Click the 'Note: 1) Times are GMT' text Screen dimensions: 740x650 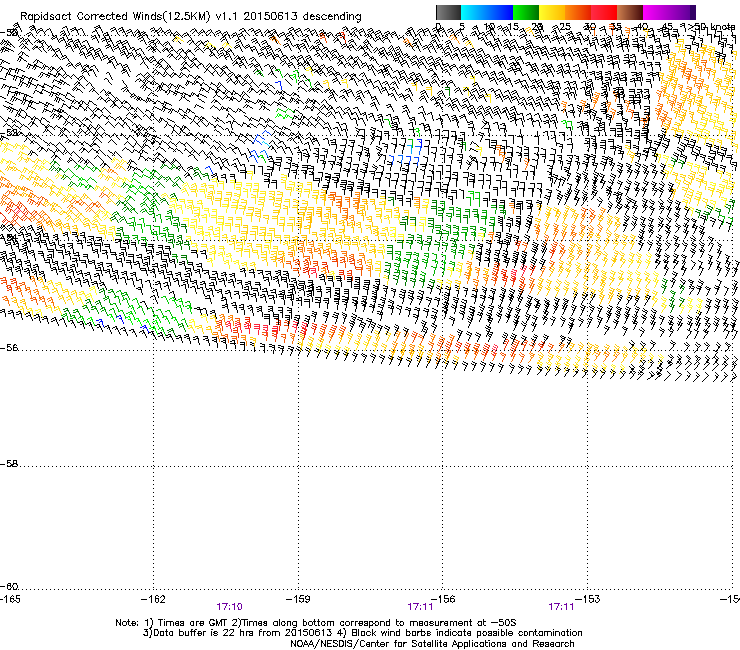pos(172,623)
